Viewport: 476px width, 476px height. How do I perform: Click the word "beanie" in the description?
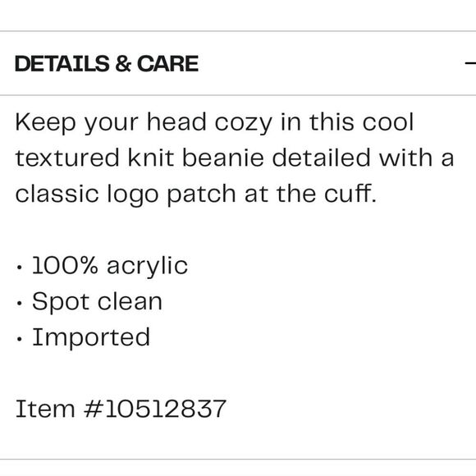coord(223,158)
